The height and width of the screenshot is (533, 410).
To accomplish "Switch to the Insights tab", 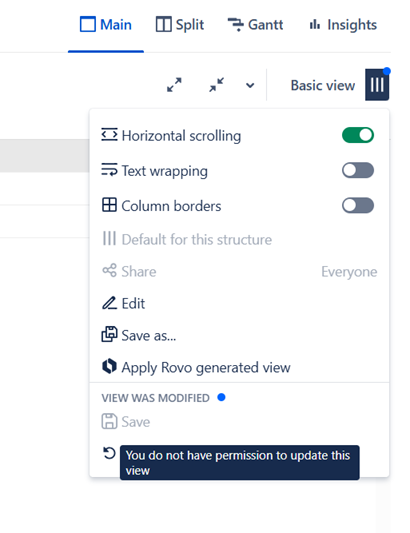I will point(343,25).
